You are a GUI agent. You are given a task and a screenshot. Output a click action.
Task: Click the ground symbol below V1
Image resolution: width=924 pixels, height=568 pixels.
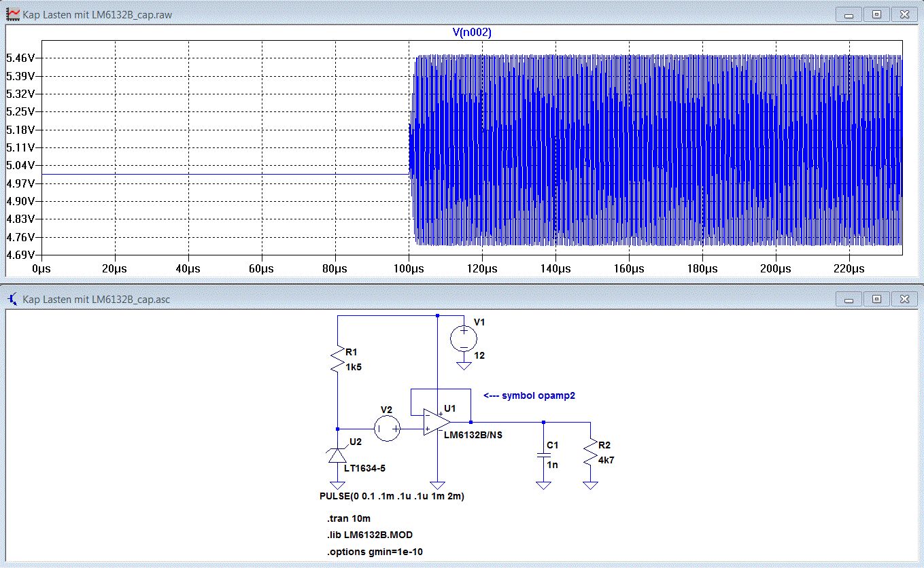(x=464, y=366)
